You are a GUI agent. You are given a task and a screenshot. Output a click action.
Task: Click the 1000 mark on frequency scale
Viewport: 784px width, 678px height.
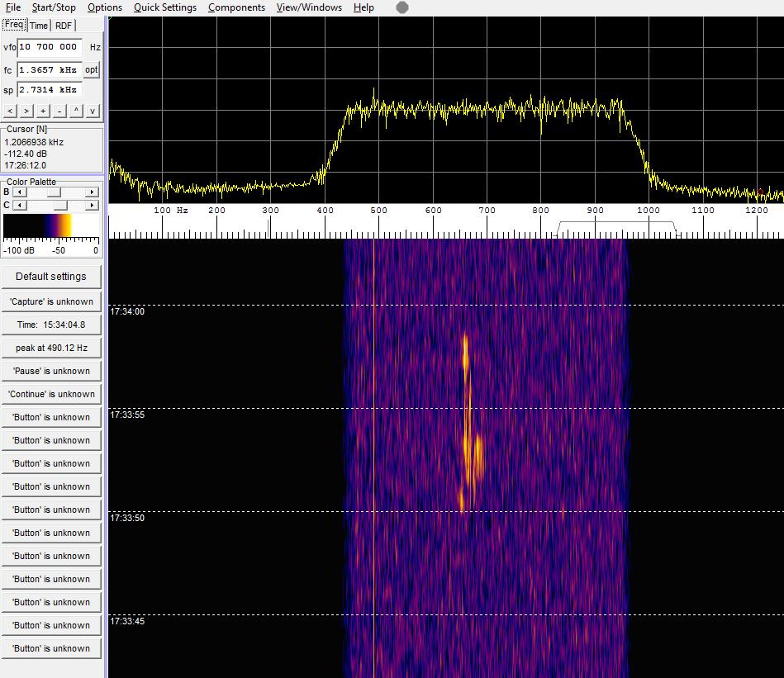[649, 211]
